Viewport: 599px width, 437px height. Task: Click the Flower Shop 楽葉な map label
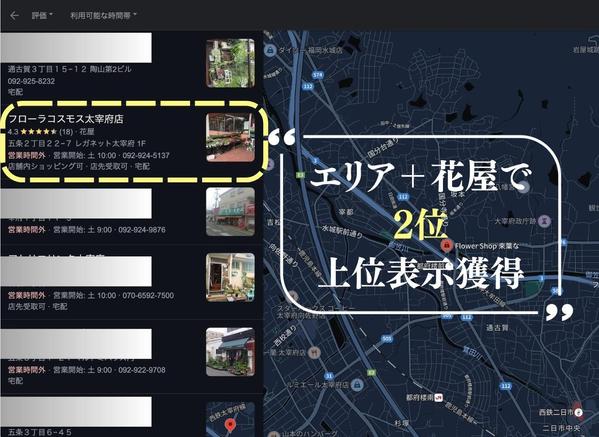pyautogui.click(x=487, y=246)
